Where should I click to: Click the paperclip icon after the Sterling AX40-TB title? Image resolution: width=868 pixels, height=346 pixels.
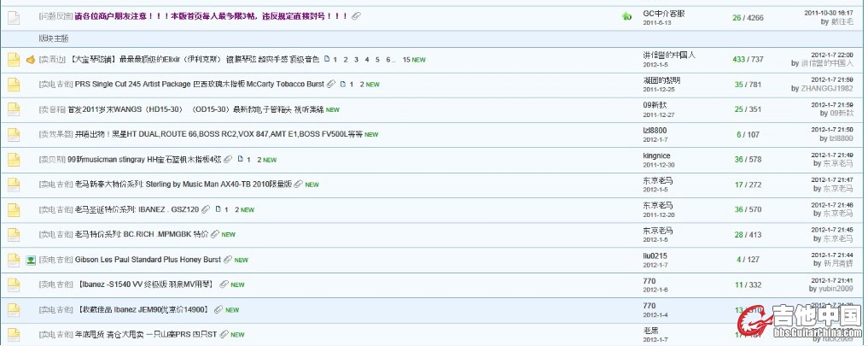[299, 184]
